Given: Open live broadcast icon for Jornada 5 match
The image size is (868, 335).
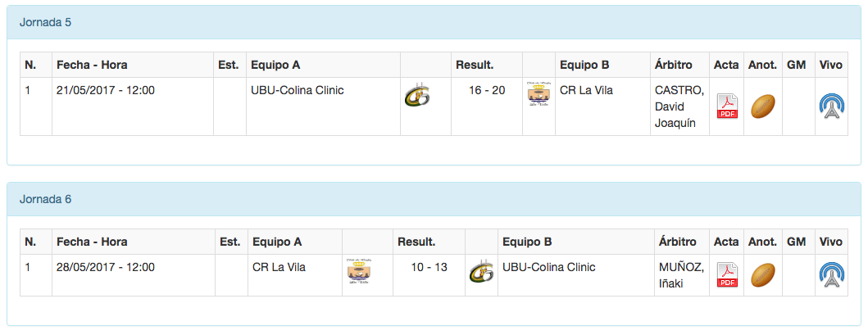Looking at the screenshot, I should (x=831, y=106).
